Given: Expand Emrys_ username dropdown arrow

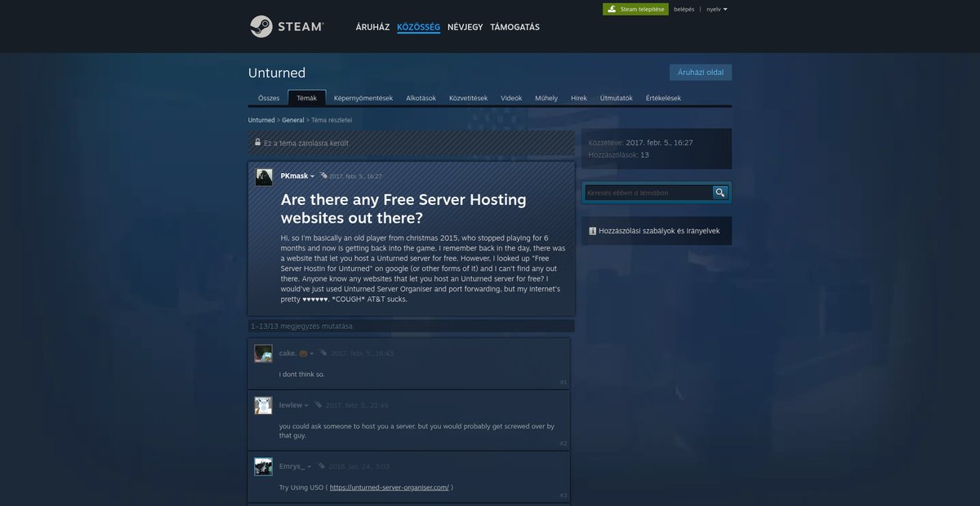Looking at the screenshot, I should click(310, 467).
